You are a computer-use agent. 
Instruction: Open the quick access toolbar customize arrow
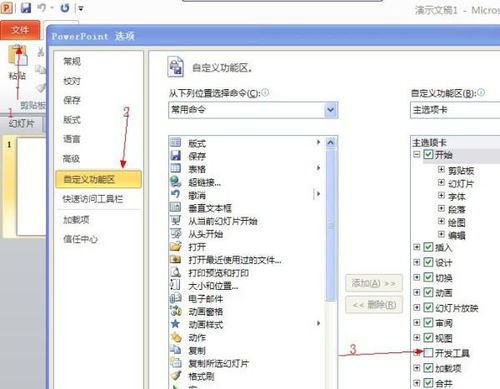point(81,9)
